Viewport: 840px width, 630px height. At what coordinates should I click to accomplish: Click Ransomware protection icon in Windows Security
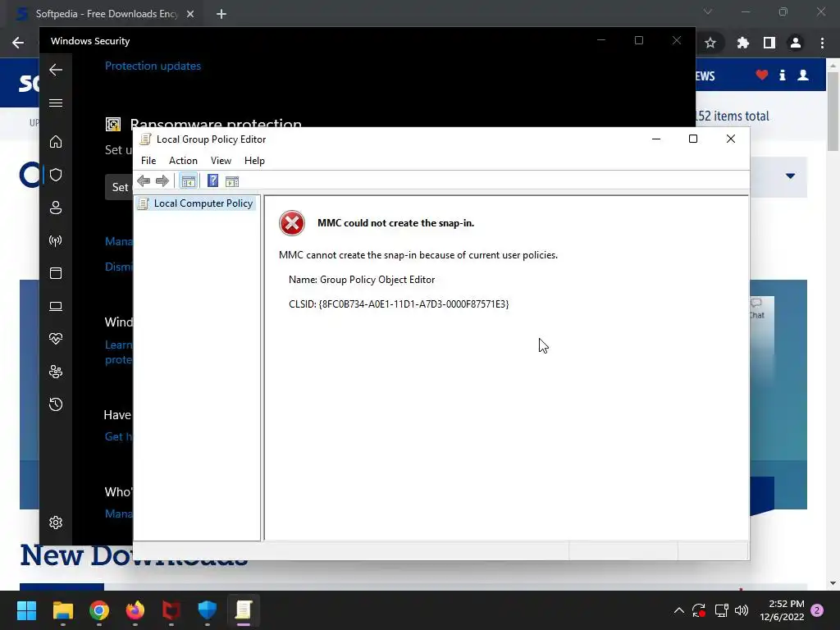(113, 125)
